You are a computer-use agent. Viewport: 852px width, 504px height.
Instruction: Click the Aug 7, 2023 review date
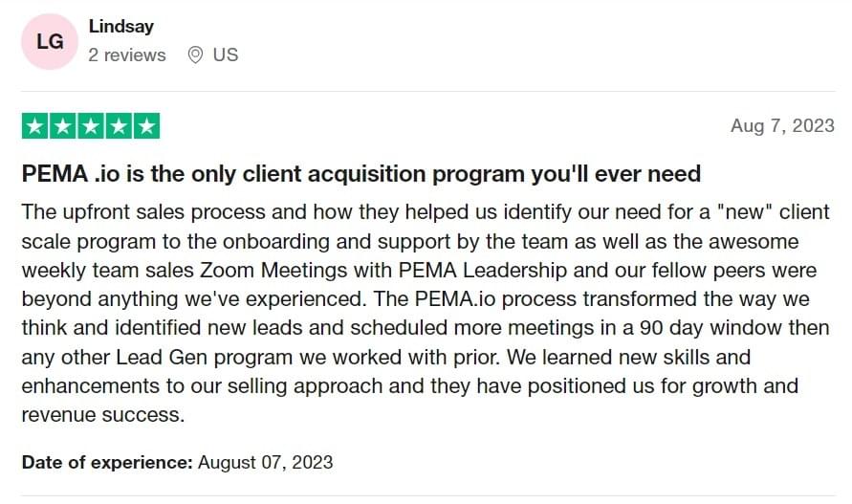tap(782, 125)
